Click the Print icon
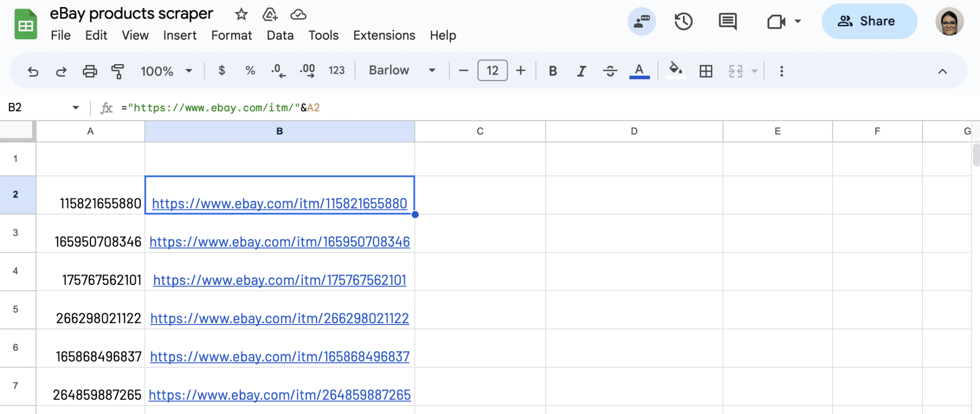Viewport: 980px width, 414px height. [90, 72]
